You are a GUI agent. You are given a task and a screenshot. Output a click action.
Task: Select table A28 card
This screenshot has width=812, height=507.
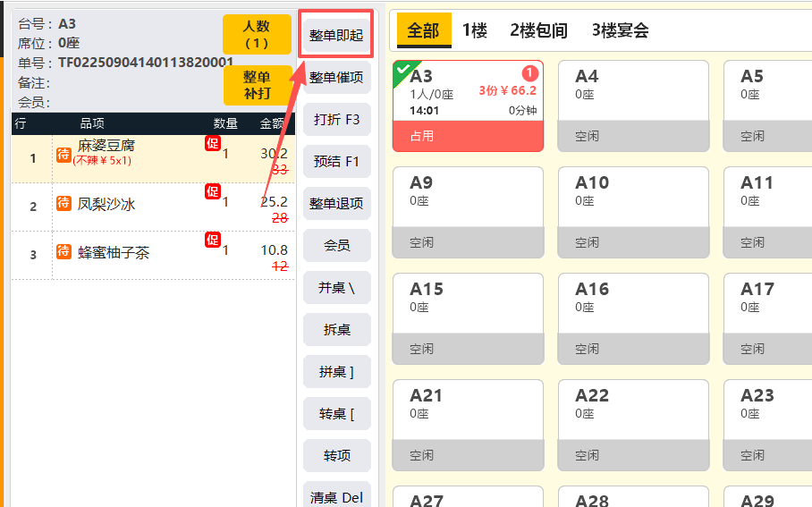tap(633, 496)
